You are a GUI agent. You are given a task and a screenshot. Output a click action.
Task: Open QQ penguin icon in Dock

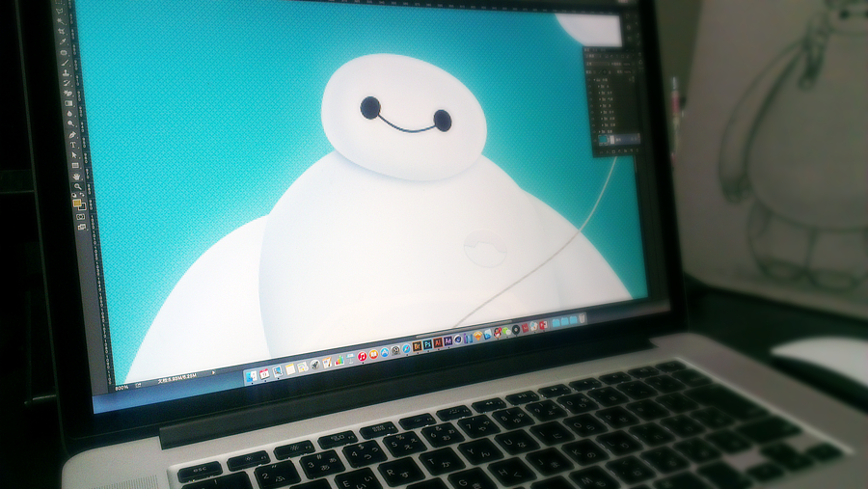point(498,333)
